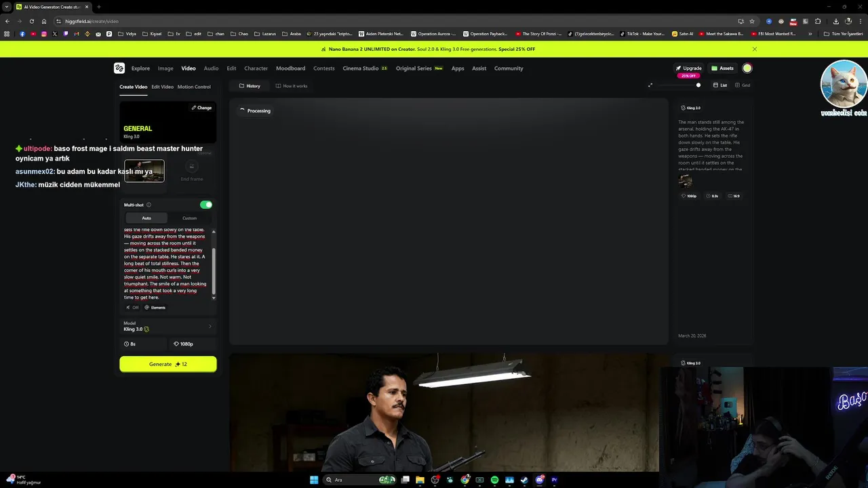Click the address bar URL
This screenshot has height=488, width=868.
click(92, 21)
